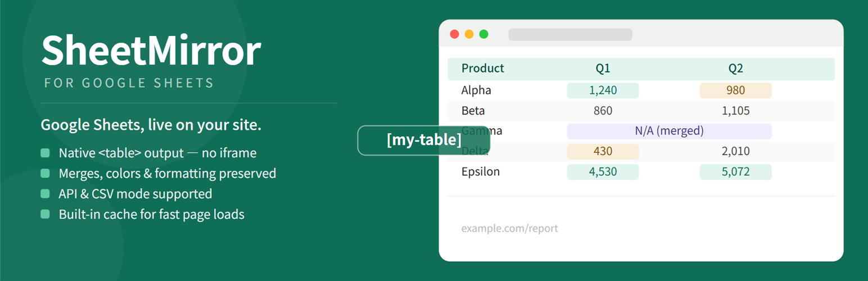Click the 4,530 green cell
Viewport: 868px width, 281px height.
[x=603, y=171]
